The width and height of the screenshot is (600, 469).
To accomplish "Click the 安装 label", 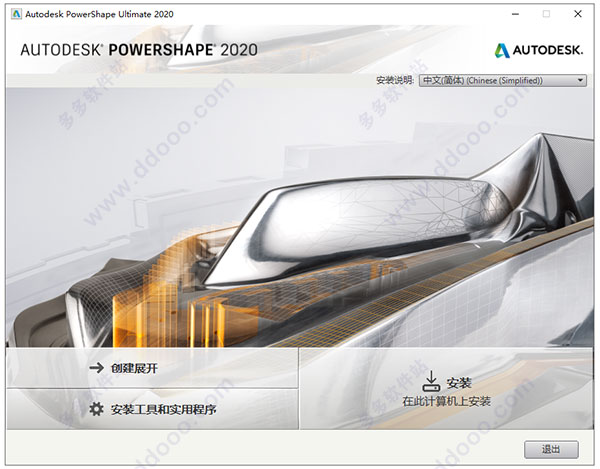I will [x=459, y=383].
